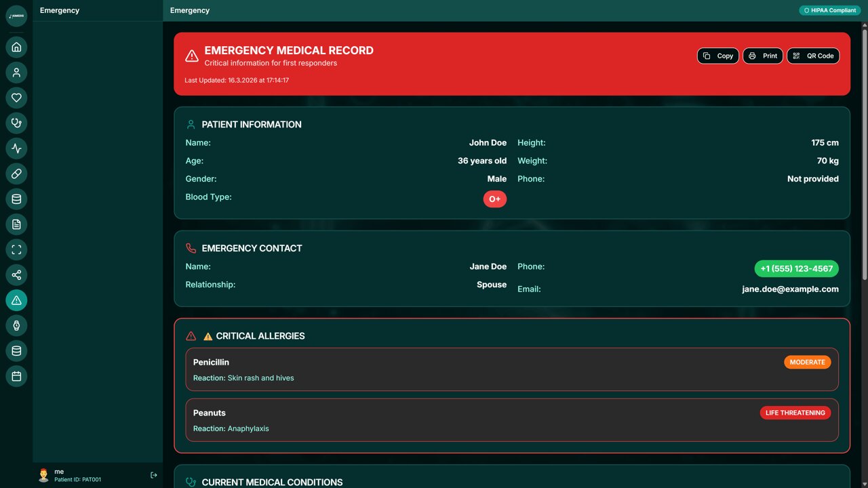Click the 'Blood Type:' label
Image resolution: width=868 pixels, height=488 pixels.
pyautogui.click(x=209, y=197)
